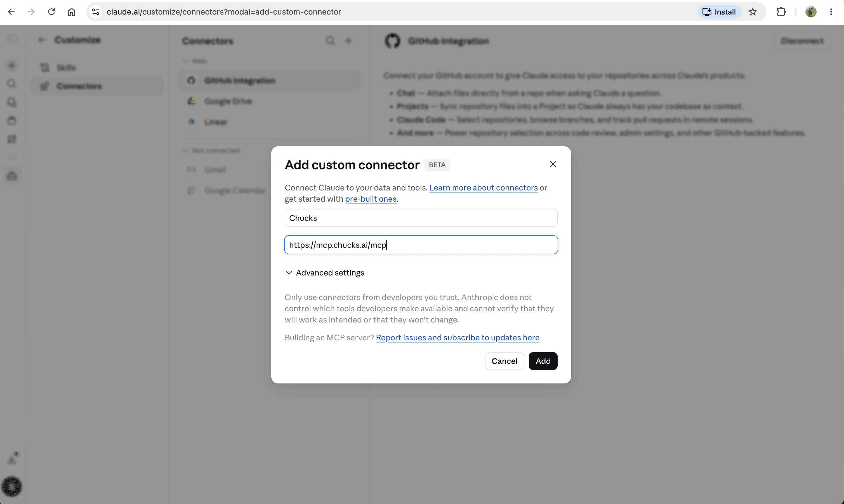Screen dimensions: 844x504
Task: Start new chat from left rail
Action: (x=12, y=65)
